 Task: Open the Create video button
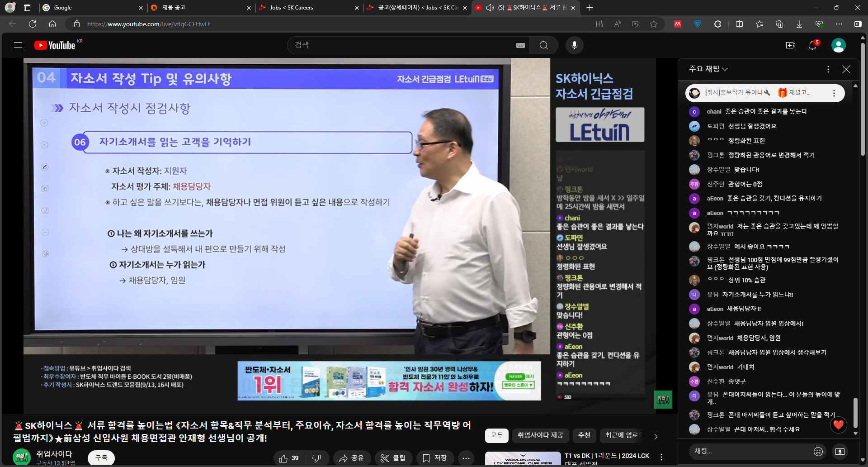[791, 45]
